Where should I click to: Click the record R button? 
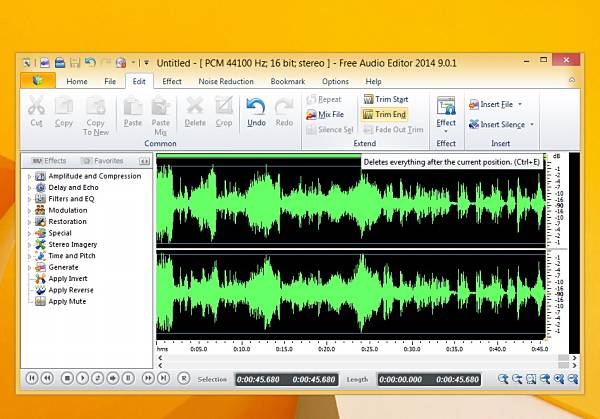click(184, 378)
